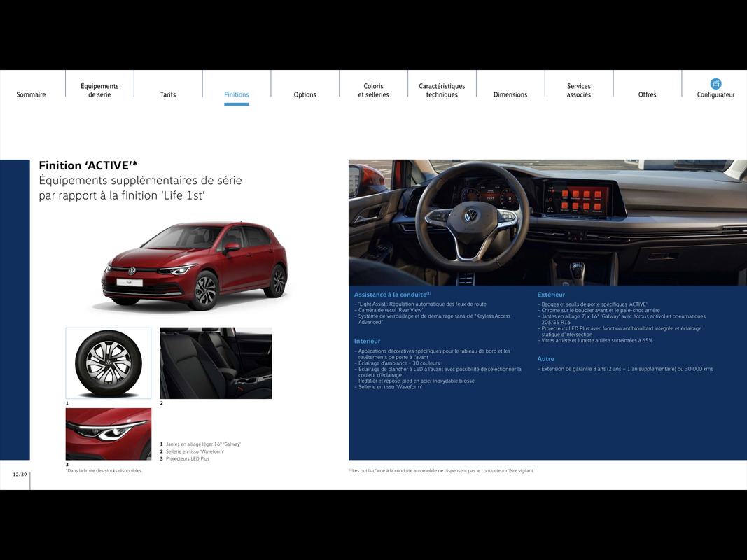The height and width of the screenshot is (560, 747).
Task: Click 'Chrome sur le bouclier avant' line
Action: [x=599, y=311]
